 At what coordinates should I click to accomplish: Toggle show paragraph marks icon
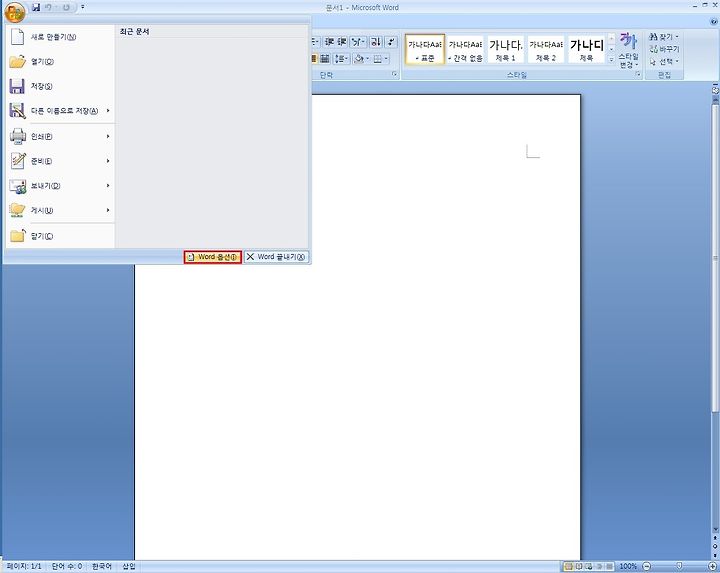pyautogui.click(x=391, y=42)
